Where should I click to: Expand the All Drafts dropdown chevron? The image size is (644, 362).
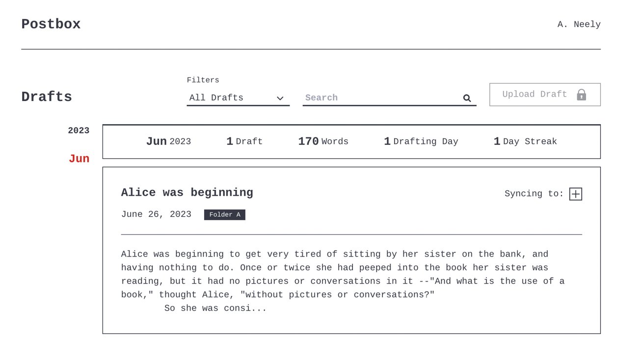coord(280,98)
